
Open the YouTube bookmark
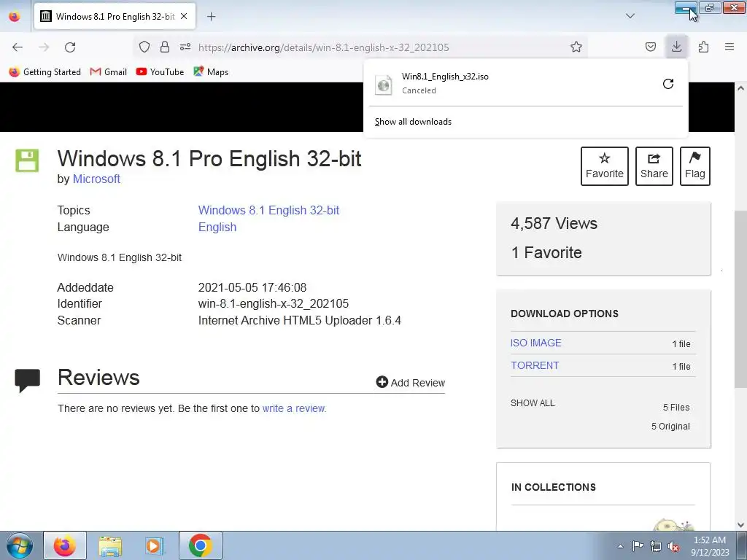[x=160, y=72]
